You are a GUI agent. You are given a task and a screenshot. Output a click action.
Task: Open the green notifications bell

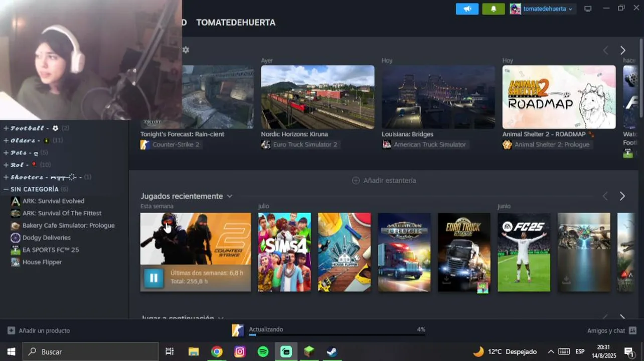[x=493, y=9]
